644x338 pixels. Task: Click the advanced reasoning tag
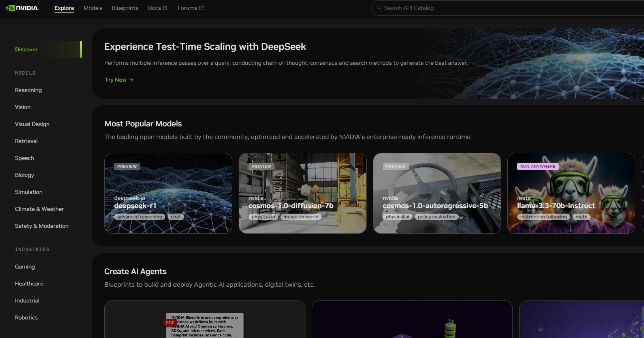(x=139, y=217)
